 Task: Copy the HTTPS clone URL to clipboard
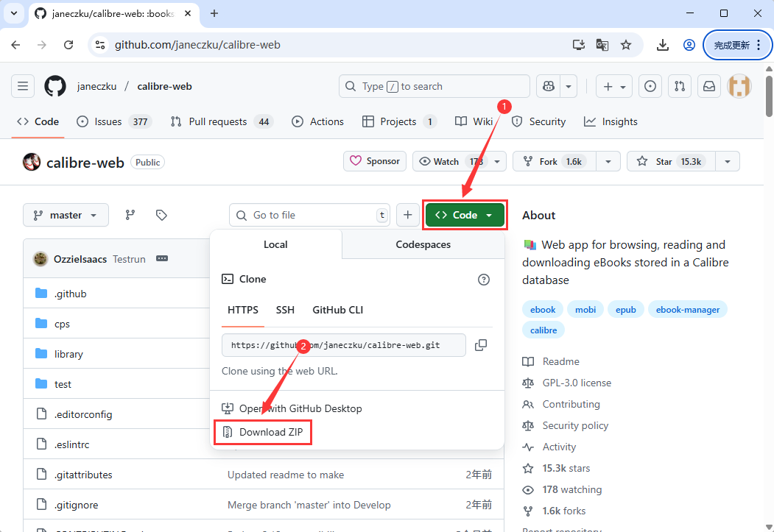tap(480, 345)
